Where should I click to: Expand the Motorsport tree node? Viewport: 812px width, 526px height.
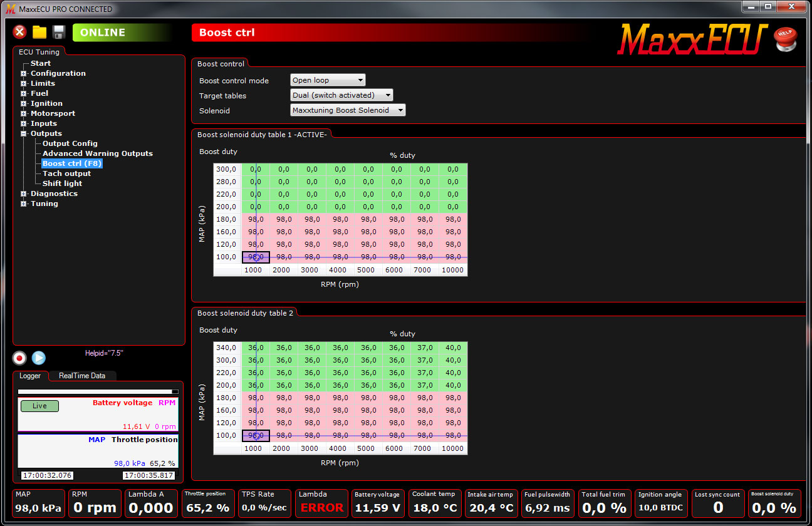click(x=24, y=113)
